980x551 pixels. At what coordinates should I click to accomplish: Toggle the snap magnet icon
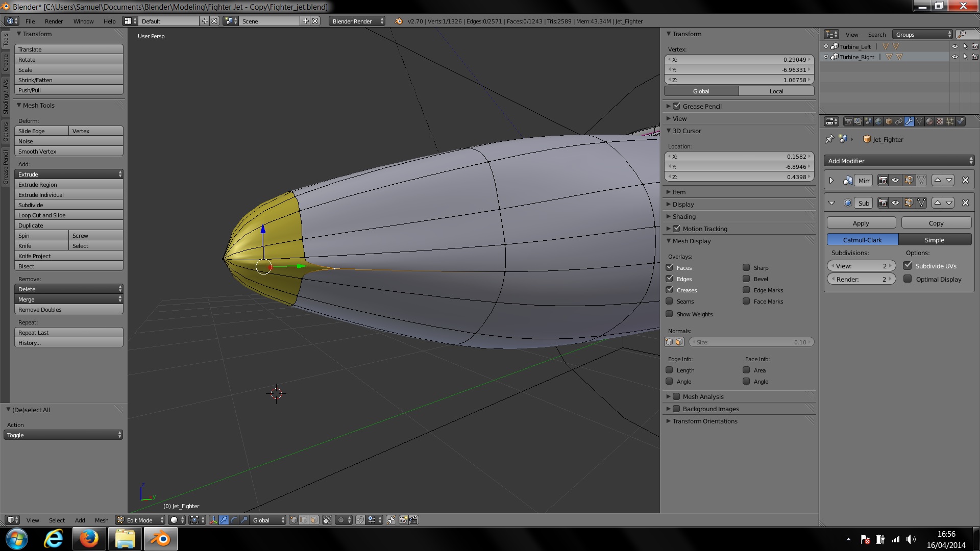click(x=360, y=520)
